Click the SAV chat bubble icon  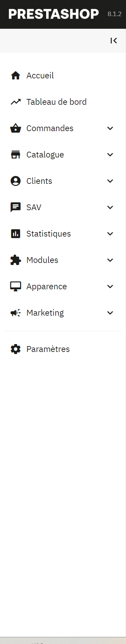(15, 207)
